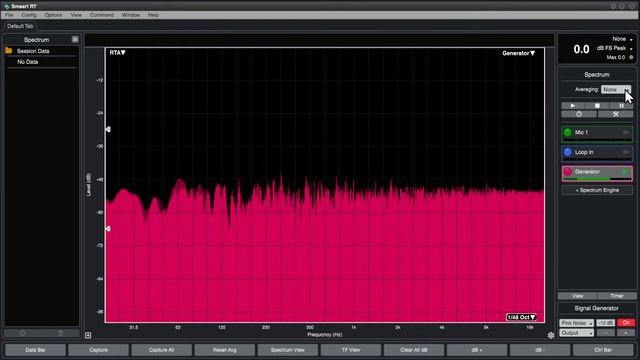Open the Options menu
Viewport: 640px width, 360px height.
[x=53, y=15]
